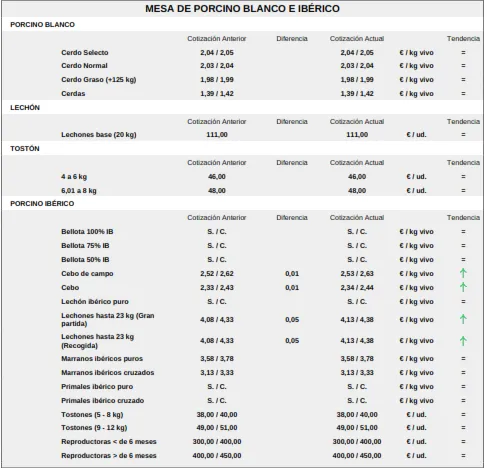Select the title MESA DE PORCINO BLANCO E IBÉRICO
Viewport: 487px width, 468px height.
[242, 9]
